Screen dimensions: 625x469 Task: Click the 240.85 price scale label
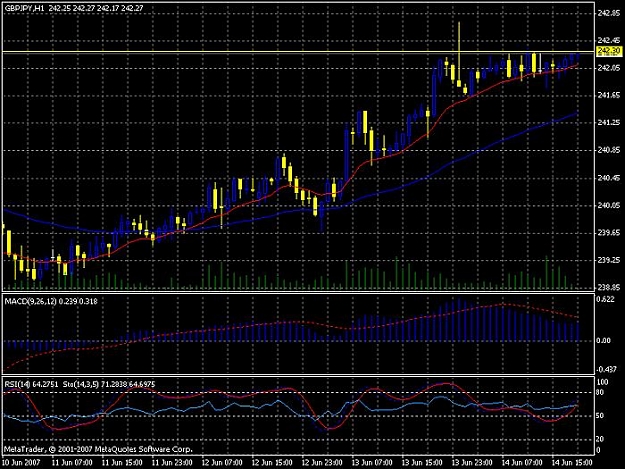pyautogui.click(x=609, y=150)
